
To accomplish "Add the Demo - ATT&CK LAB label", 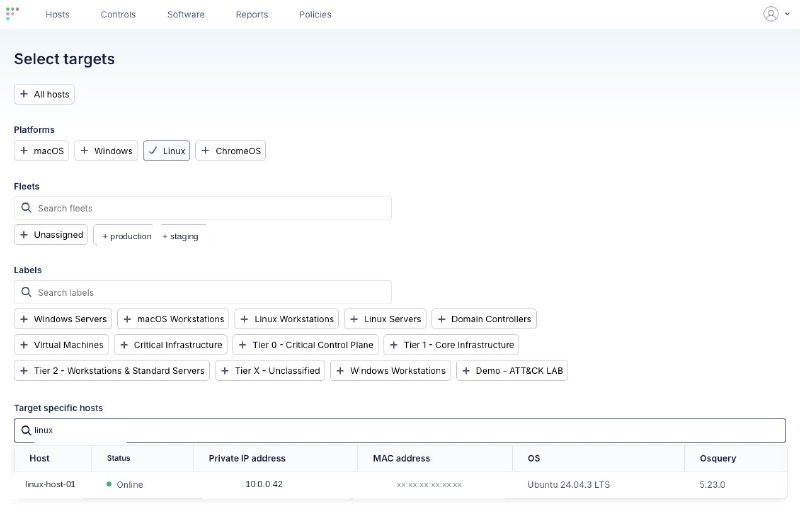I will pyautogui.click(x=512, y=371).
